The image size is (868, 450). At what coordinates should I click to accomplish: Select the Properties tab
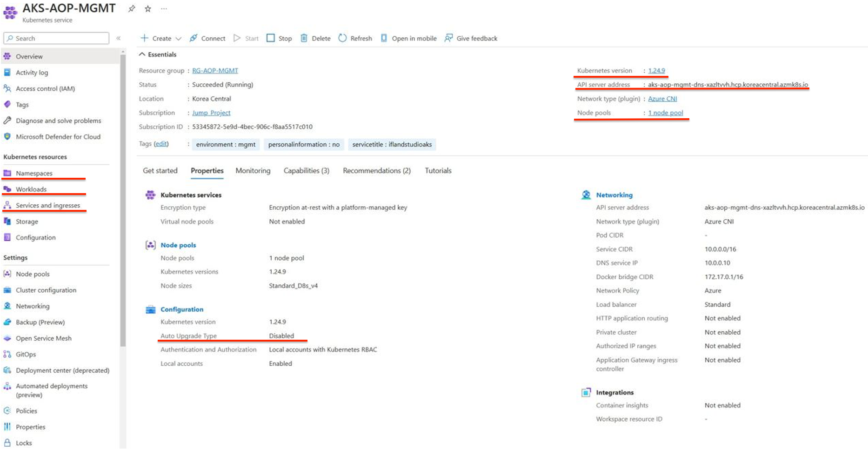pos(207,171)
